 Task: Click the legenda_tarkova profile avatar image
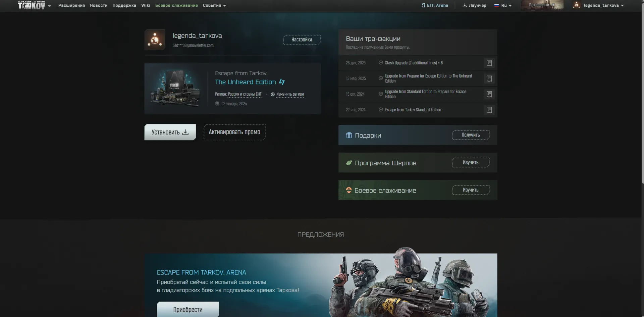[155, 40]
